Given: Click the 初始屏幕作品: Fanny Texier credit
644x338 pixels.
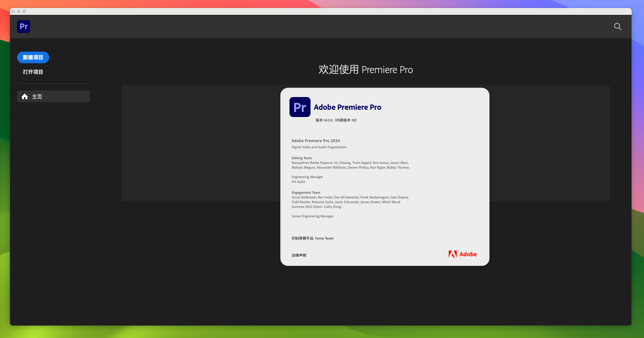Looking at the screenshot, I should click(313, 238).
